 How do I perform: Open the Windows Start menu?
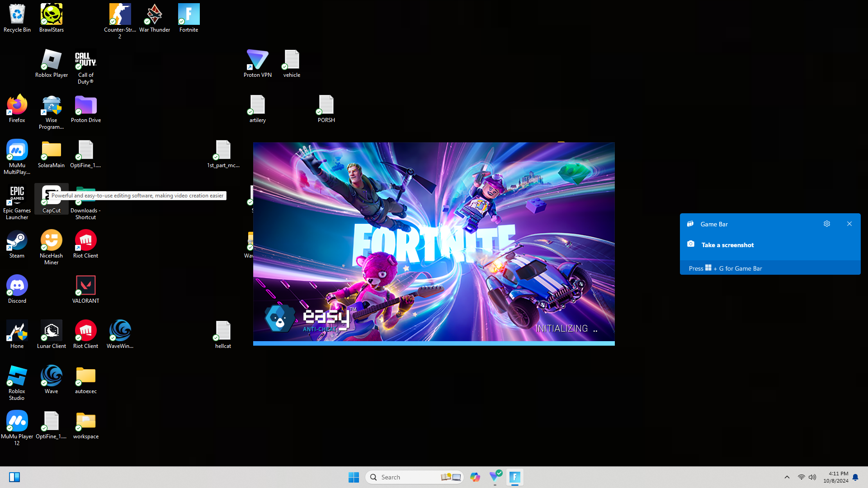click(354, 477)
